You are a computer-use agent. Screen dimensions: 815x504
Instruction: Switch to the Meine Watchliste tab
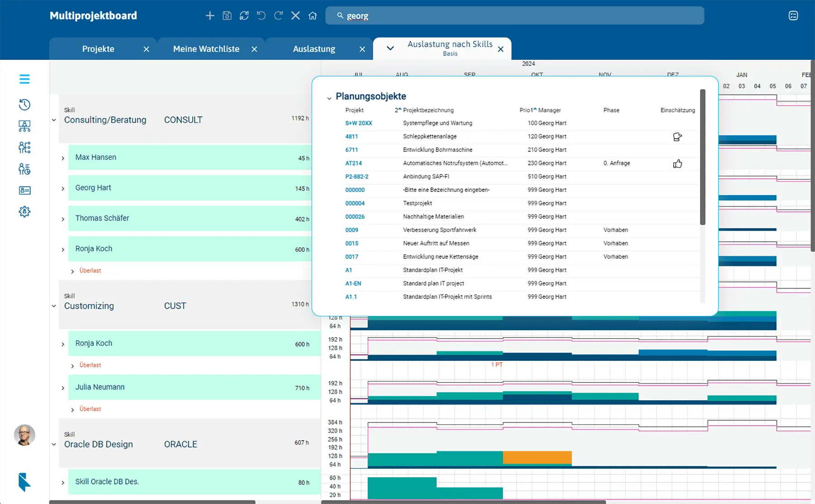click(x=206, y=49)
